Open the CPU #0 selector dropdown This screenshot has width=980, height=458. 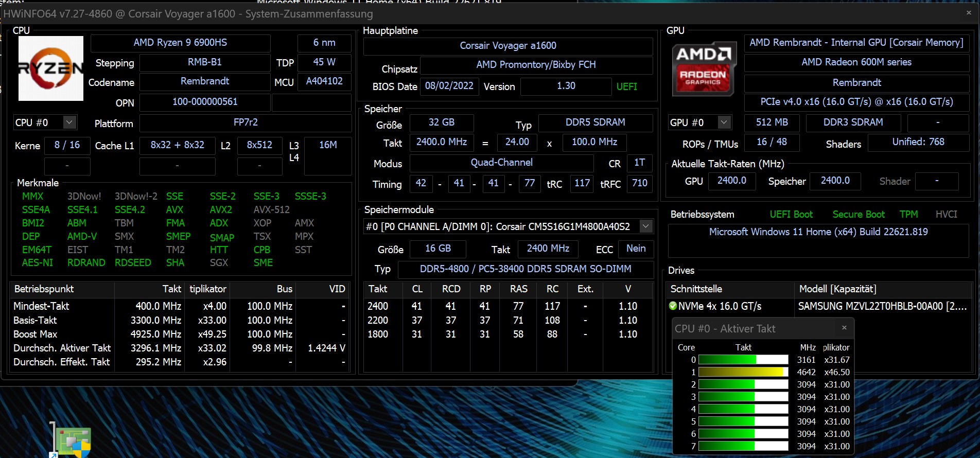tap(69, 122)
